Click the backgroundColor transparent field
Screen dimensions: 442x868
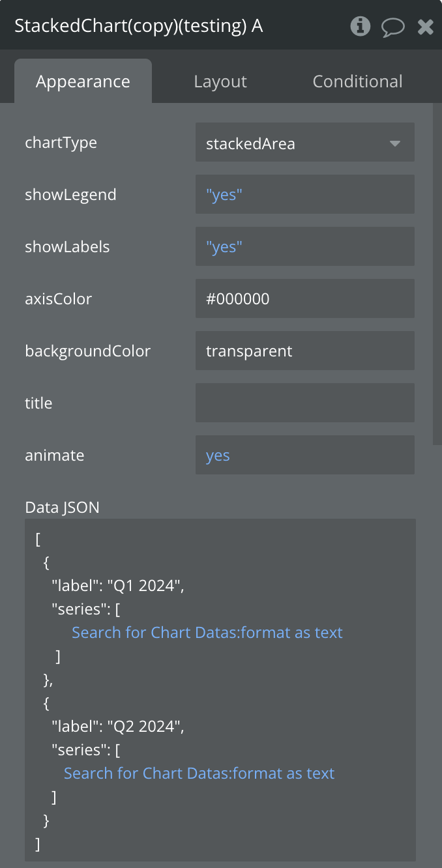click(304, 351)
